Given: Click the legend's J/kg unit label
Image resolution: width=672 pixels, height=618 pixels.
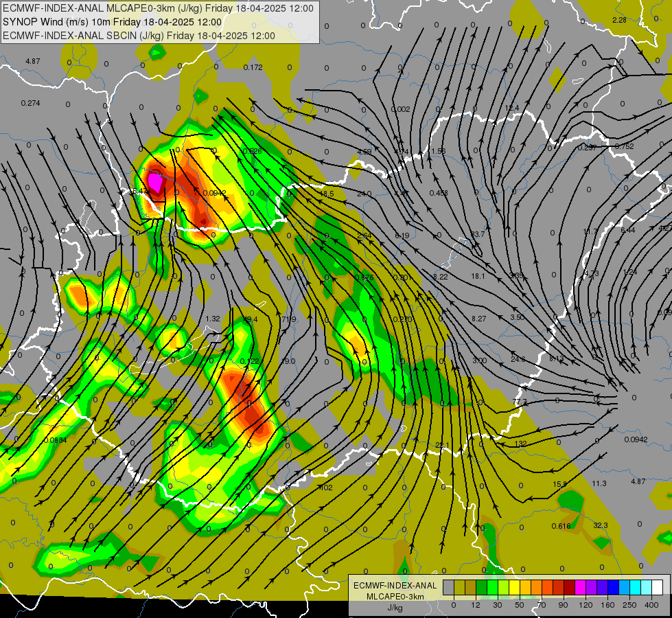Looking at the screenshot, I should pos(395,608).
